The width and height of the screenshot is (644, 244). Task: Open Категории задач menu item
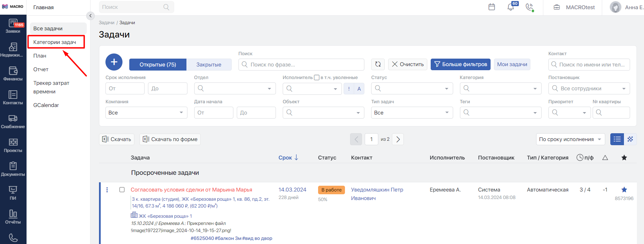pos(55,42)
